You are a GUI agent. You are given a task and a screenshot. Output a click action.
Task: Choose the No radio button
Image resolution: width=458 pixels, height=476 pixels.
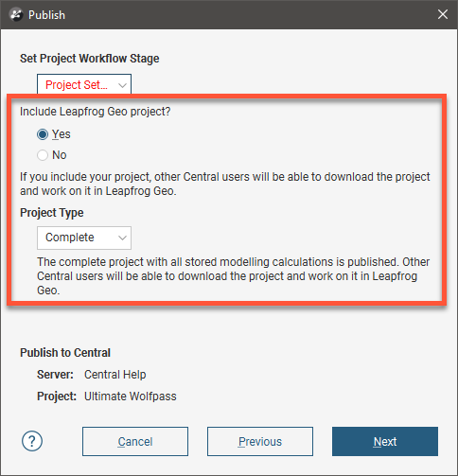point(43,155)
